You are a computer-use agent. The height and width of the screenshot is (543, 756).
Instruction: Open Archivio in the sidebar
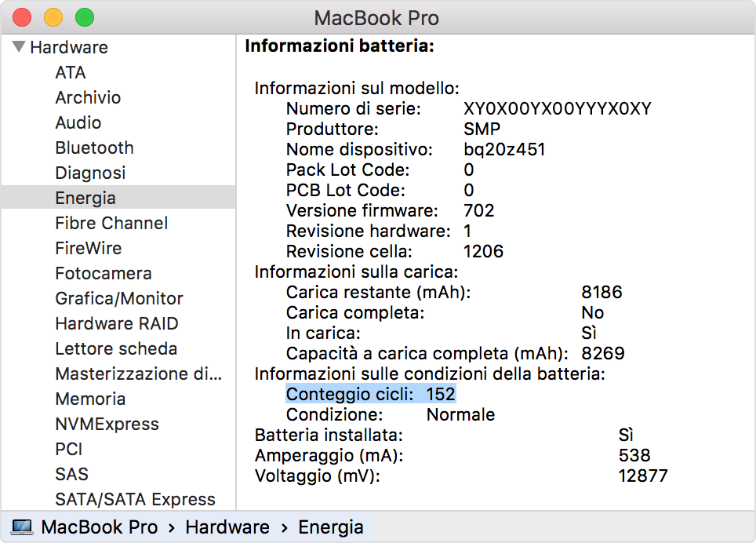pyautogui.click(x=88, y=97)
